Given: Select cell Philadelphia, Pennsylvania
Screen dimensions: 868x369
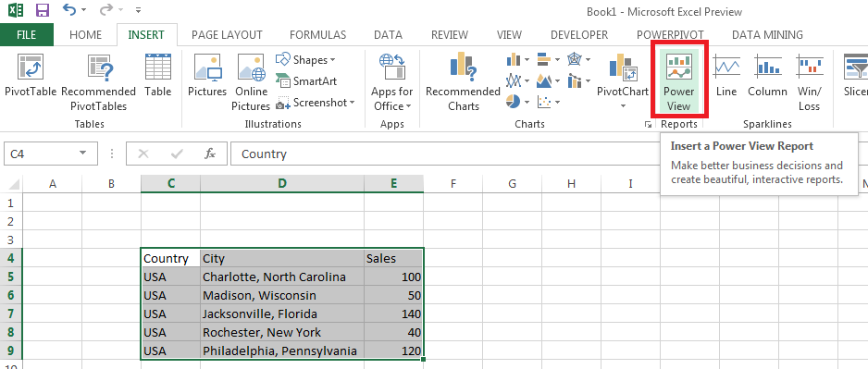Looking at the screenshot, I should click(x=282, y=351).
